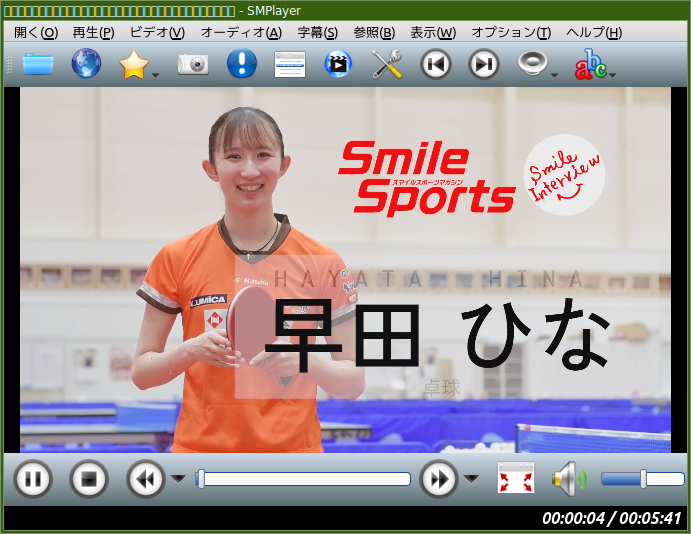The image size is (691, 534).
Task: Take a screenshot with the camera icon
Action: [193, 64]
